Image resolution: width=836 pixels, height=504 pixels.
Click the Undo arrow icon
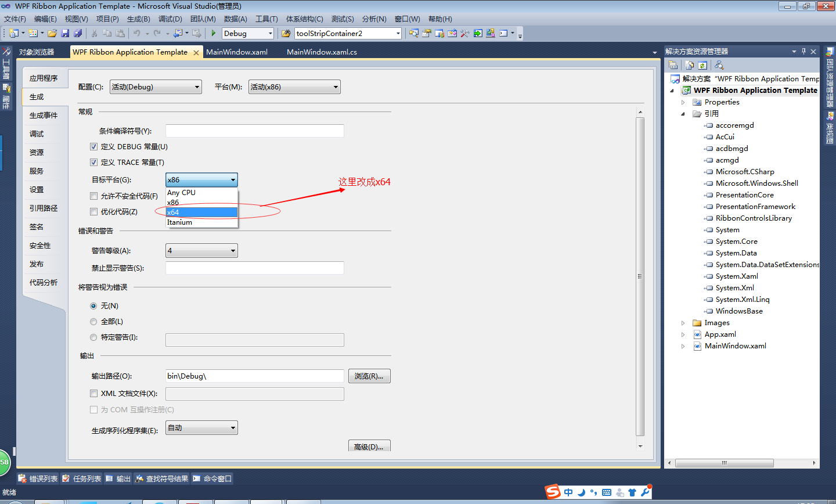(x=137, y=33)
